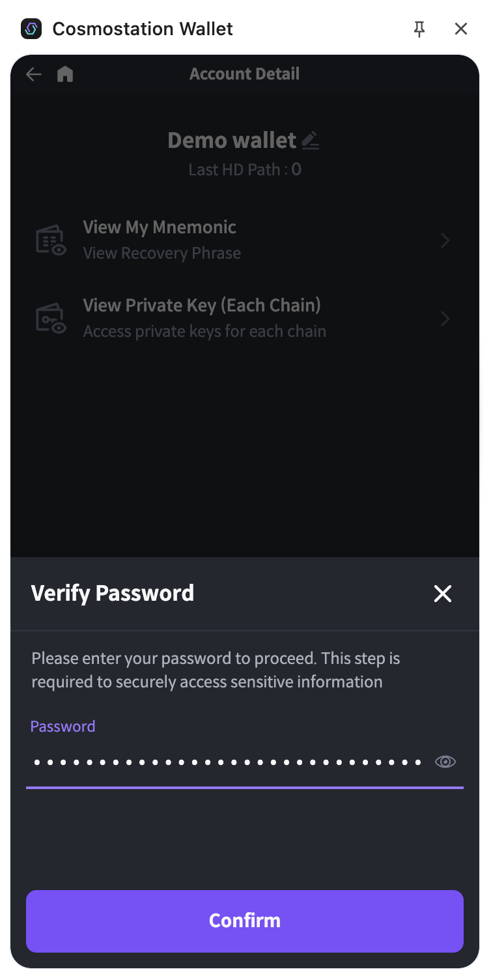
Task: Click the private key wallet icon
Action: pos(51,319)
